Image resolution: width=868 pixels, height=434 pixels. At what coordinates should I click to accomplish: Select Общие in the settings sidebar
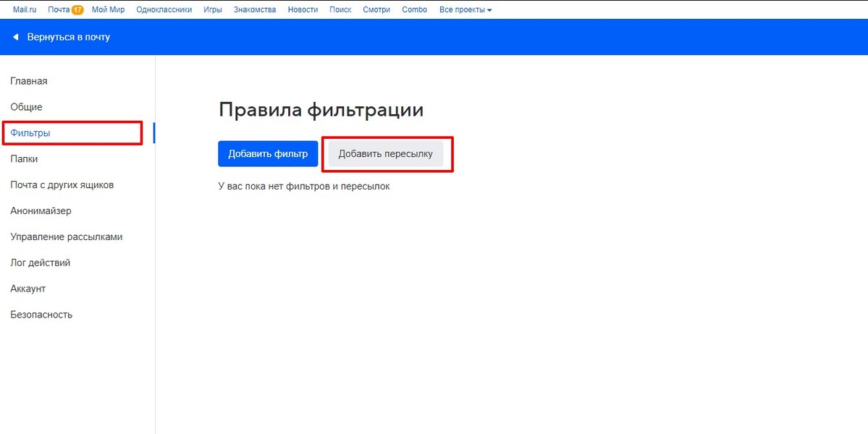coord(27,107)
